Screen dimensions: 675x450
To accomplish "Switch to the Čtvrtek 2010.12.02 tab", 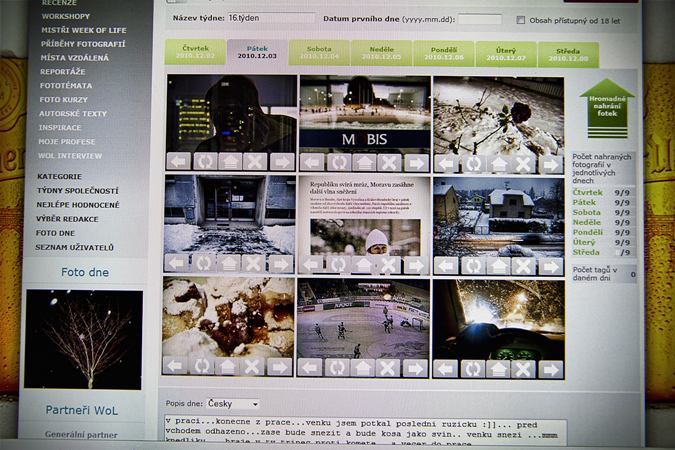I will pyautogui.click(x=195, y=52).
